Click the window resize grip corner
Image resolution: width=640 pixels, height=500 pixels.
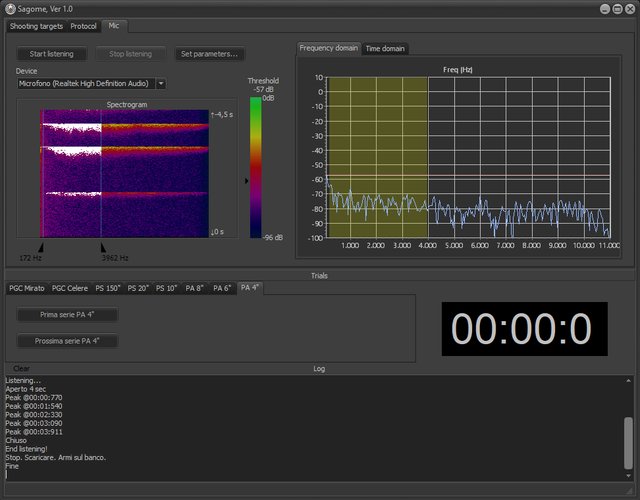(x=631, y=490)
